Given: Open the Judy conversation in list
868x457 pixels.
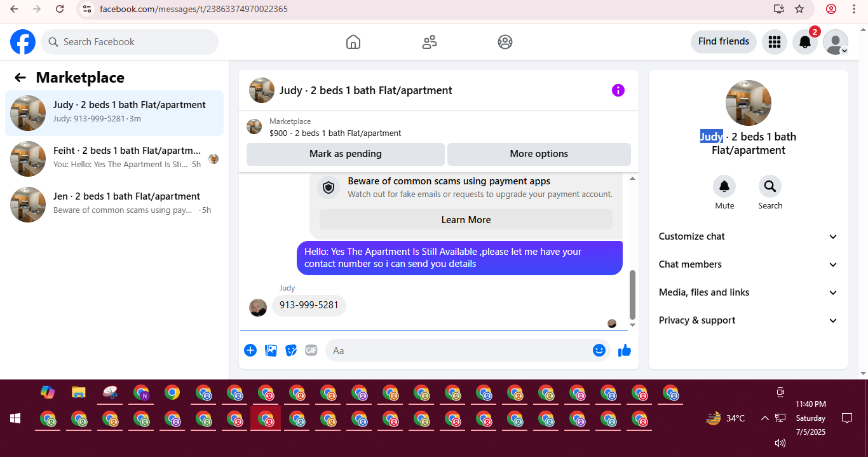Looking at the screenshot, I should coord(114,113).
